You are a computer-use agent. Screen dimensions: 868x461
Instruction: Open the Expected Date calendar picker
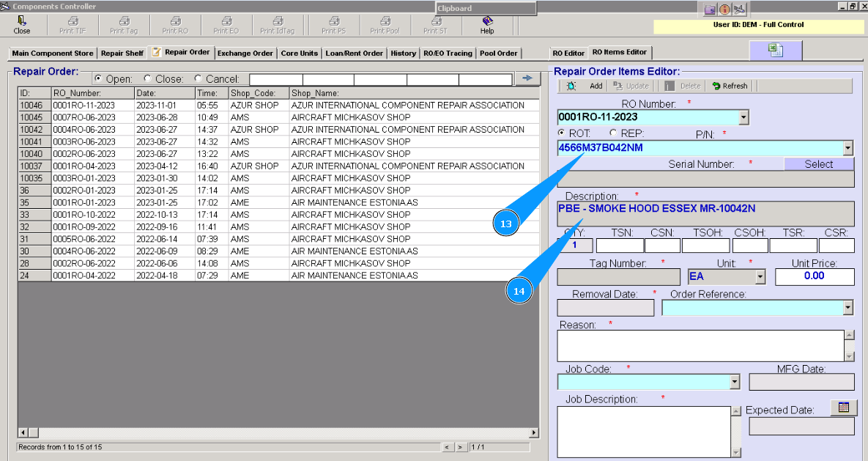[x=843, y=408]
